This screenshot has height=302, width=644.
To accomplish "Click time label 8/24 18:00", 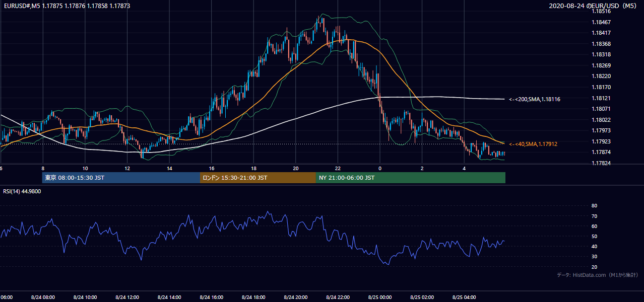I will click(253, 297).
